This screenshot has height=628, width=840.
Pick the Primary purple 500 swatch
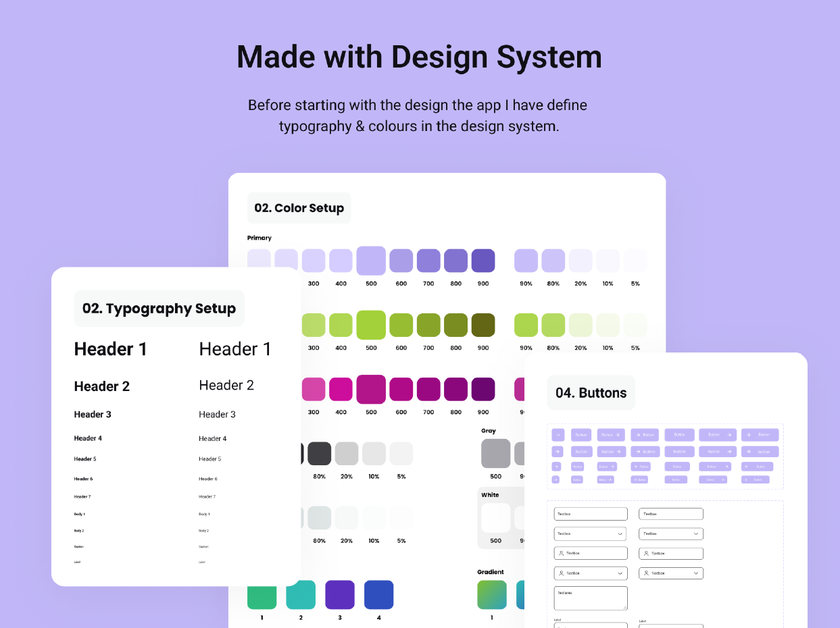pyautogui.click(x=371, y=261)
